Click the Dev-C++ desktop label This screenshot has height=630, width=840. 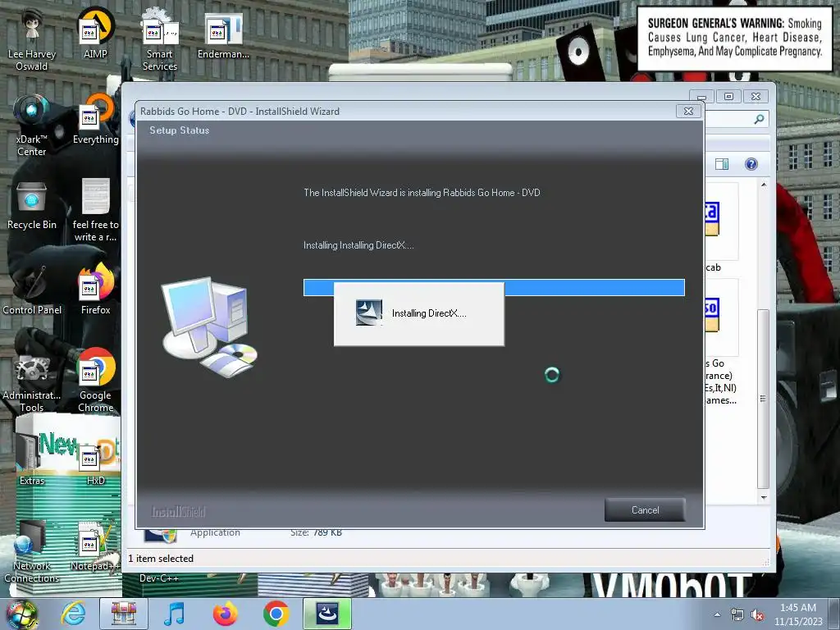coord(158,578)
